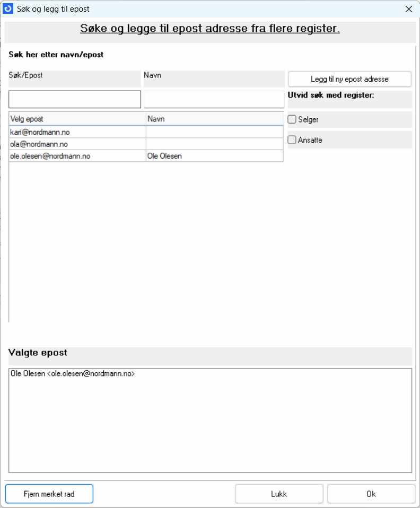
Task: Select Ole Olesen entry under Valgte epost
Action: (73, 374)
